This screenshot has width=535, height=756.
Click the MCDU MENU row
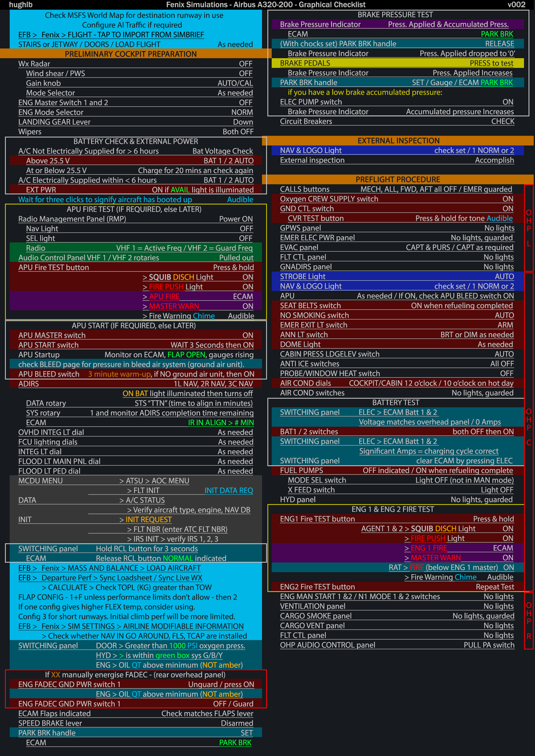click(136, 481)
